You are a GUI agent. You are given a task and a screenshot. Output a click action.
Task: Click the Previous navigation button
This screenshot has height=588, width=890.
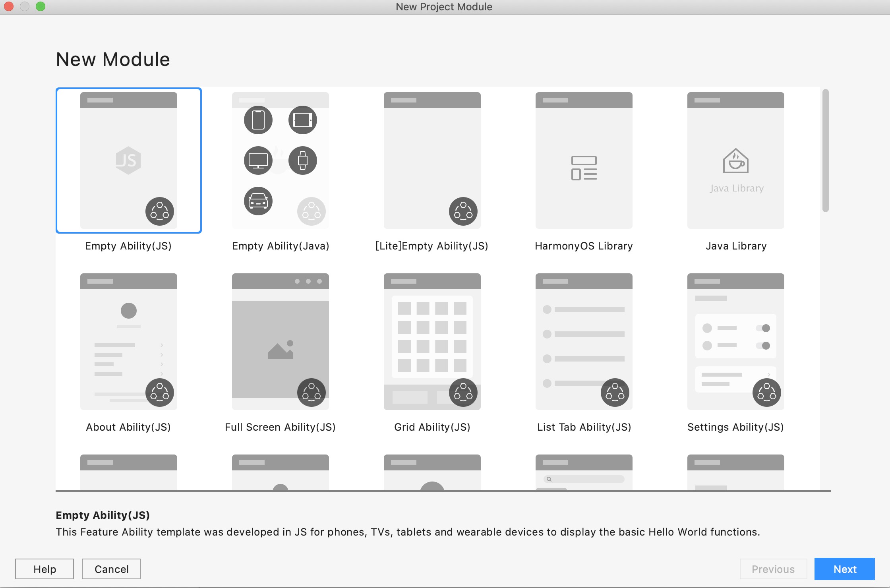pyautogui.click(x=774, y=569)
